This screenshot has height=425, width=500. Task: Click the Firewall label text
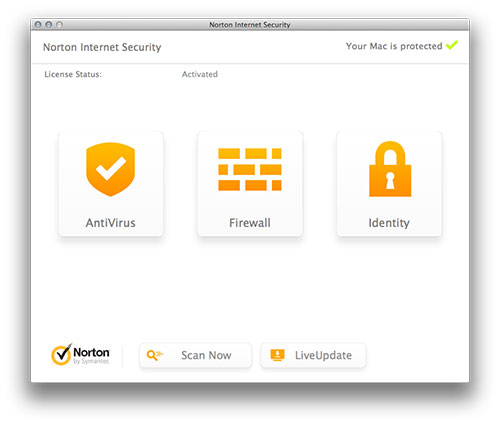click(250, 223)
